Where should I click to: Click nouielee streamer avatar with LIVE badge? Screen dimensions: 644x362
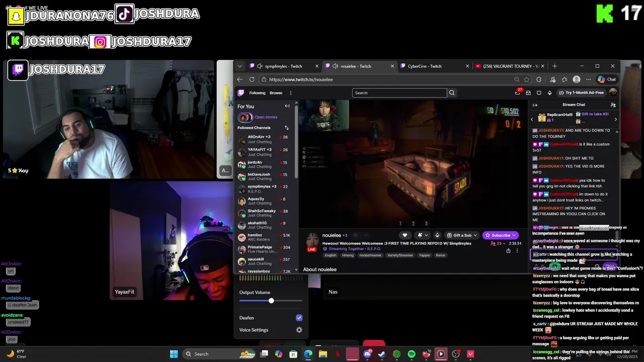(x=312, y=241)
